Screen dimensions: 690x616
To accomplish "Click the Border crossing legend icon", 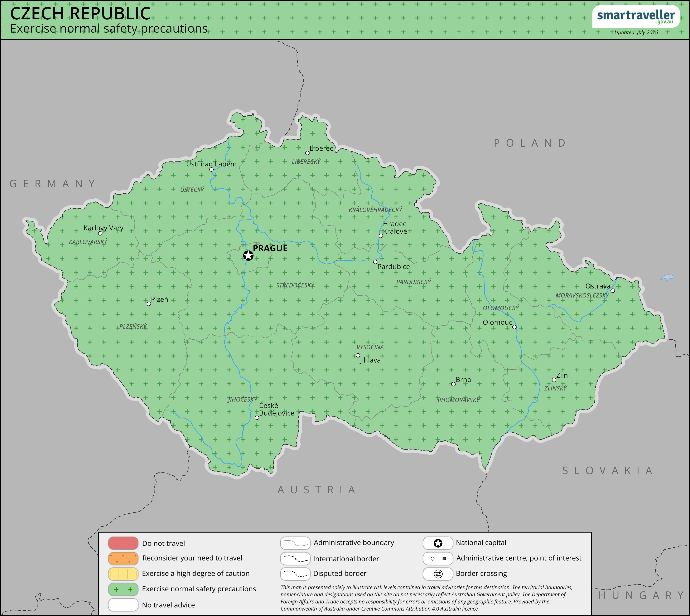I will coord(438,574).
